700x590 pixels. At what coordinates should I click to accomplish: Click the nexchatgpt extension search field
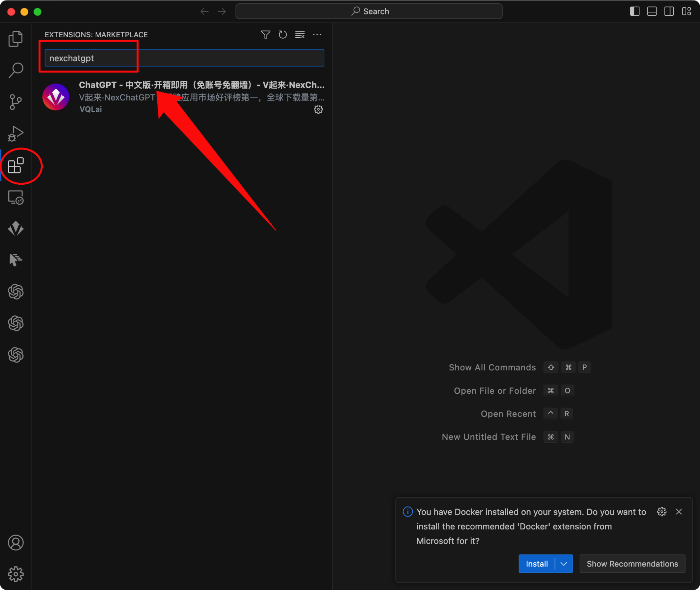click(x=184, y=58)
